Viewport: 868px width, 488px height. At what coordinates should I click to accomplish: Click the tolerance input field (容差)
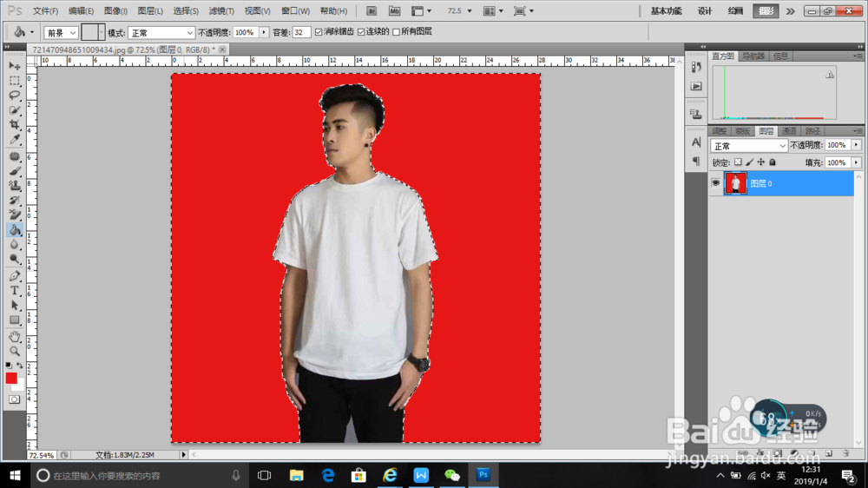[x=301, y=33]
